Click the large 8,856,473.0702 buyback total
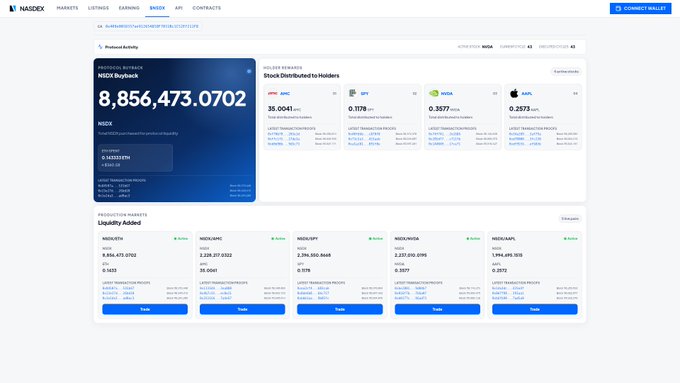Screen dimensions: 680x383 [172, 99]
